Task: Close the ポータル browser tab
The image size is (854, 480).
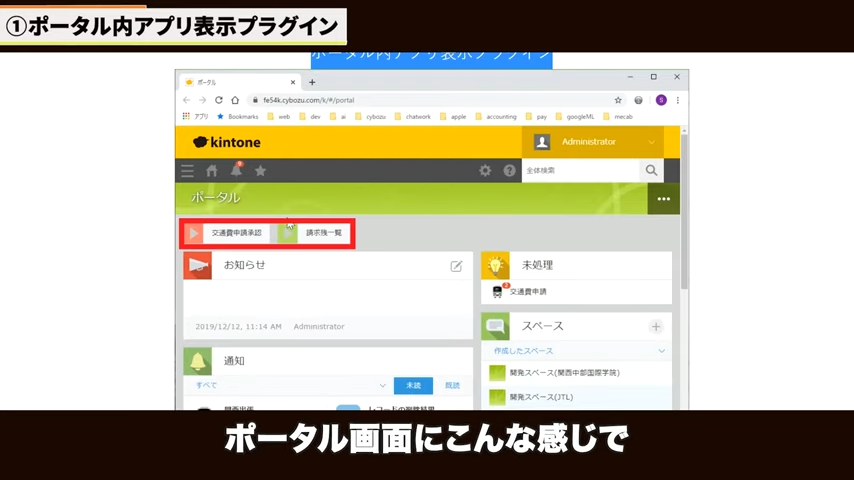Action: click(293, 82)
